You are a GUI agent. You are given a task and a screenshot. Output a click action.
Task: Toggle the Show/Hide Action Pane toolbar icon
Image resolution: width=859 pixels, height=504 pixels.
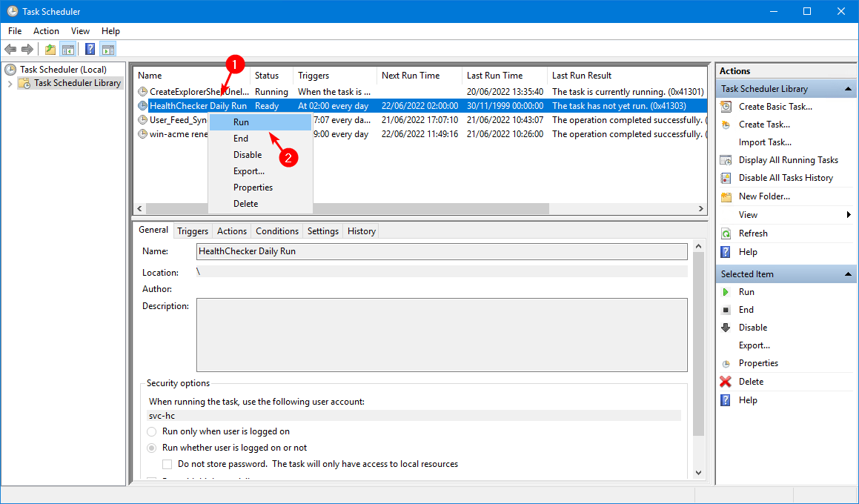[x=108, y=50]
